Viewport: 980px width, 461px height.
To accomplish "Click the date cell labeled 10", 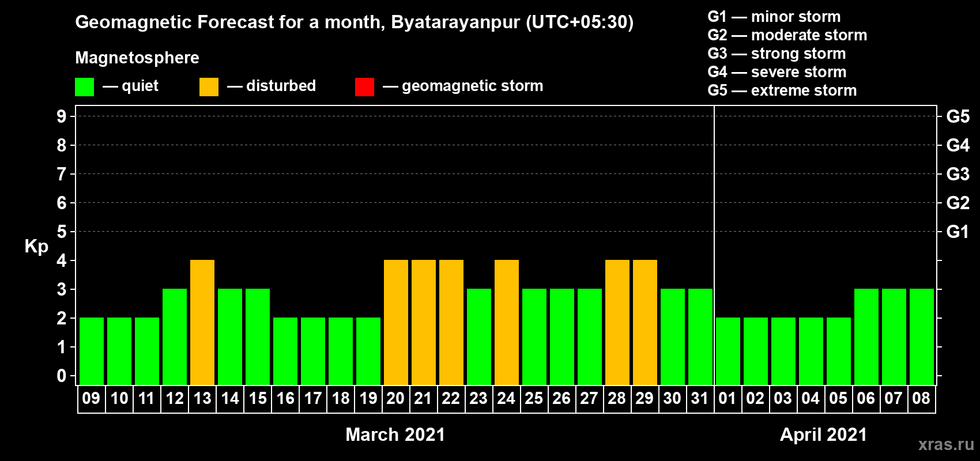I will point(119,399).
